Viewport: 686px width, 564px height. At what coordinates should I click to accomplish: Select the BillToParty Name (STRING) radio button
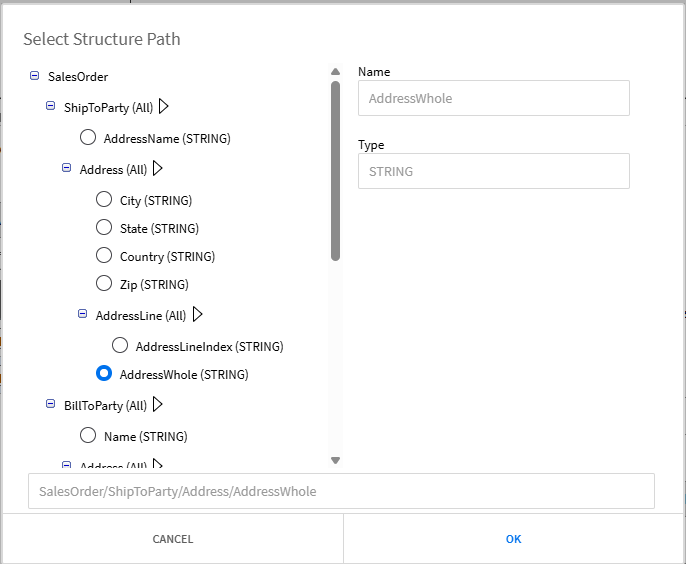pos(88,436)
